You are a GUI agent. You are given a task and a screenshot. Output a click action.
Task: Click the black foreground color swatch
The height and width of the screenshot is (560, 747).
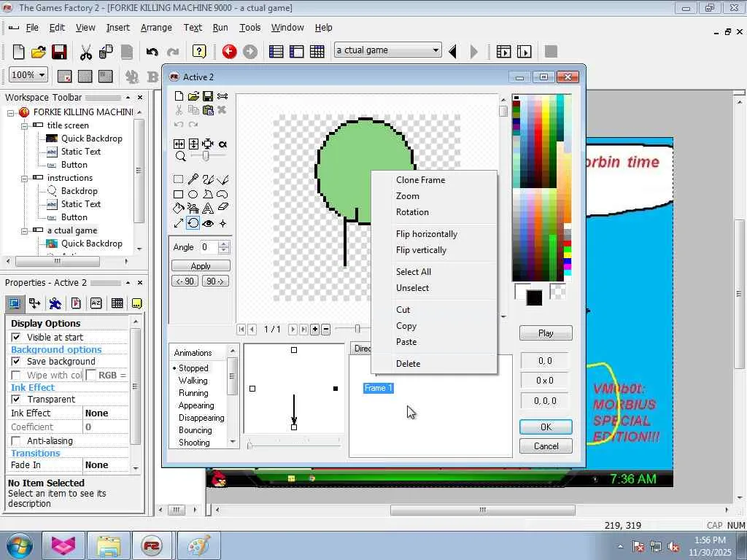coord(534,298)
